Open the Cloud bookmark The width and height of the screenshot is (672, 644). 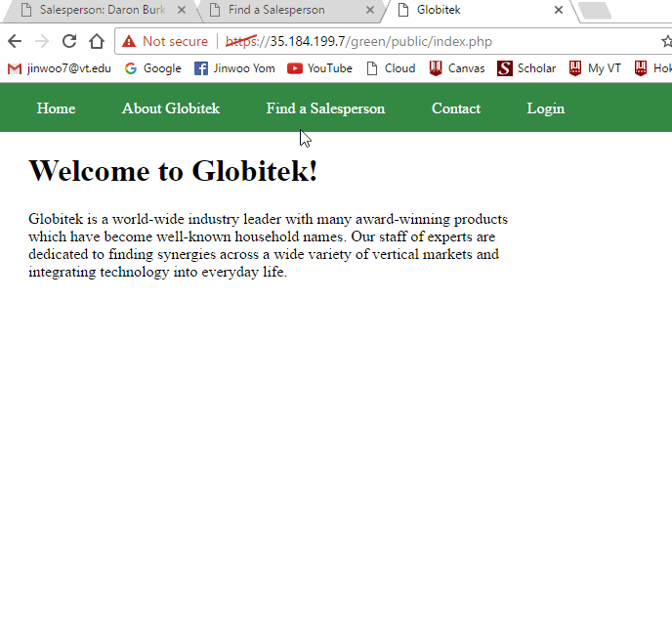[x=391, y=68]
